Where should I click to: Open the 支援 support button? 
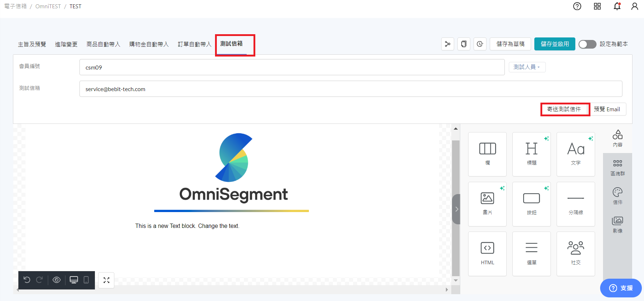pos(621,288)
